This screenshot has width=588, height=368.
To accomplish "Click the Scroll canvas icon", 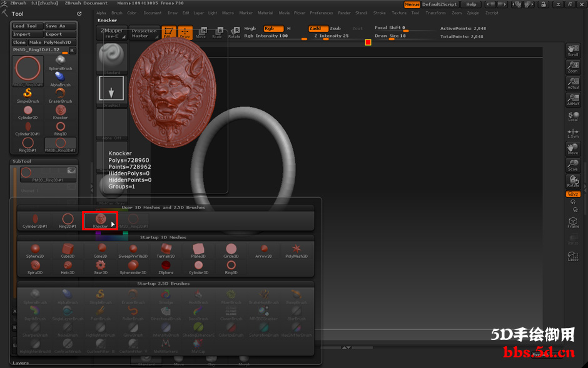I will tap(573, 51).
